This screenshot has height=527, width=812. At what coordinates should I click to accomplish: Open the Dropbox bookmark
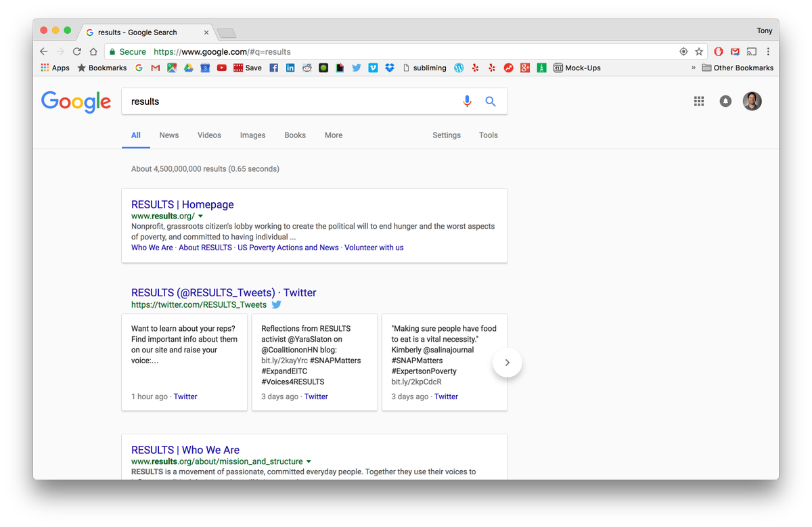click(x=390, y=68)
